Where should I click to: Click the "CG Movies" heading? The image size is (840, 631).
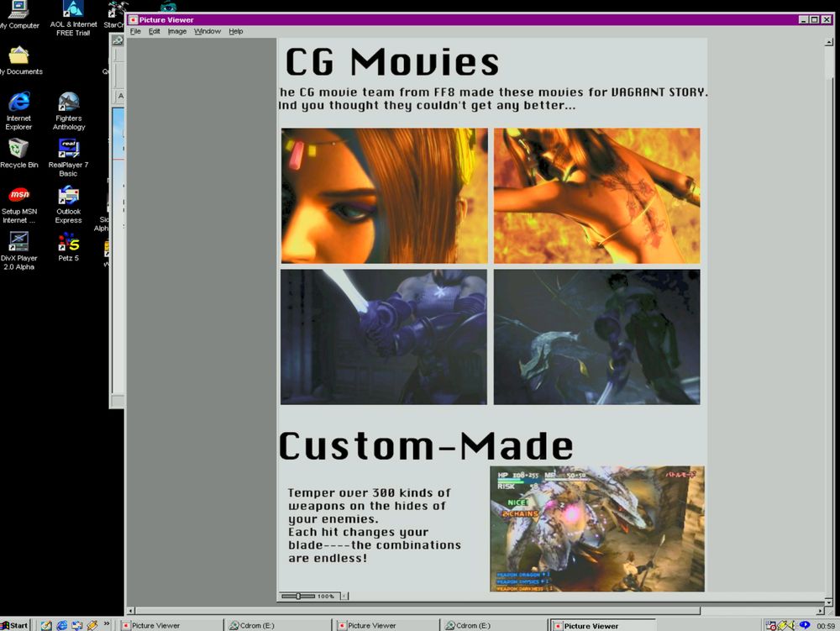pyautogui.click(x=392, y=62)
